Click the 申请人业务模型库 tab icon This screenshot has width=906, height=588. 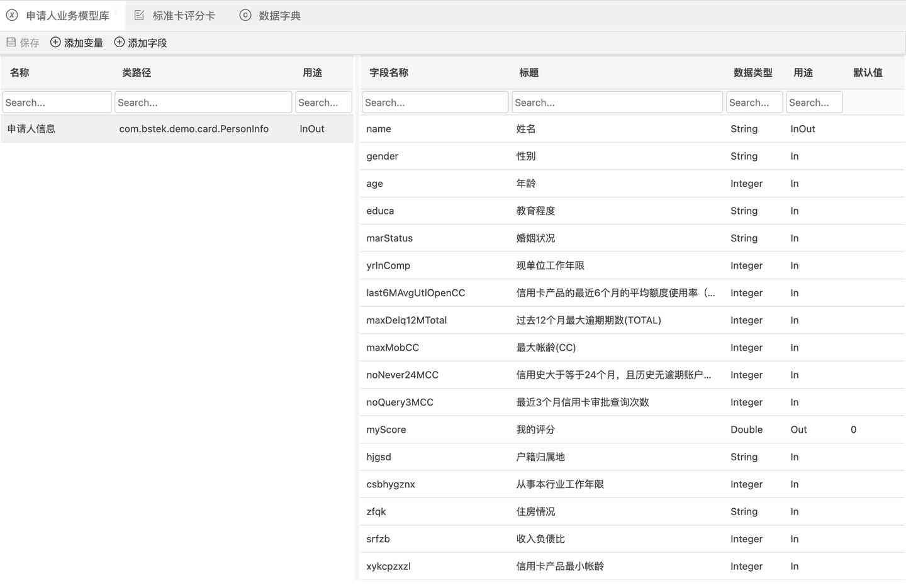coord(12,15)
